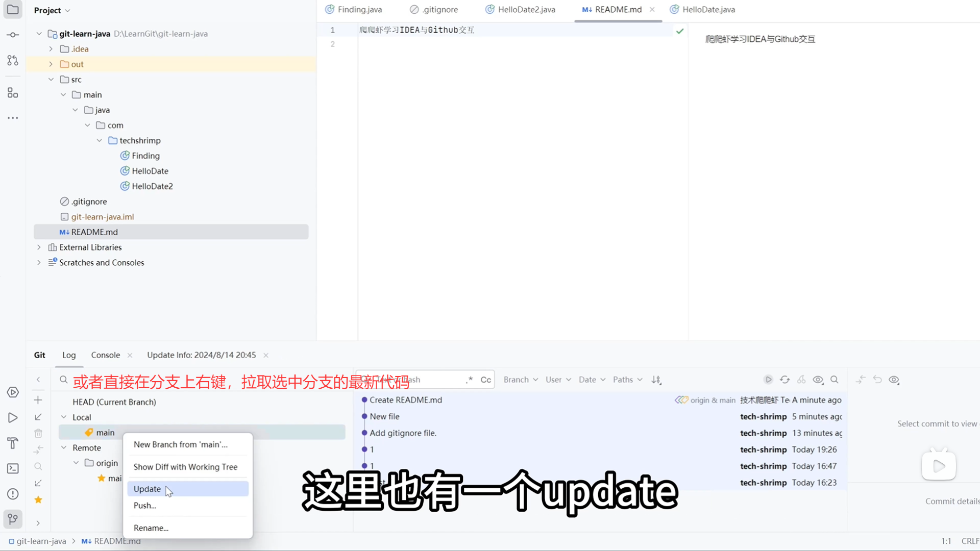Open the Branch filter dropdown

521,380
